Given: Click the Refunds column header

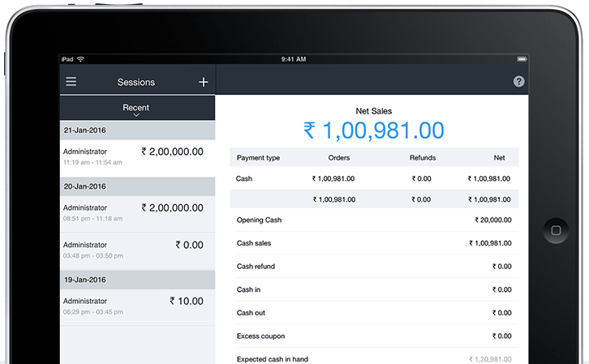Looking at the screenshot, I should tap(423, 157).
